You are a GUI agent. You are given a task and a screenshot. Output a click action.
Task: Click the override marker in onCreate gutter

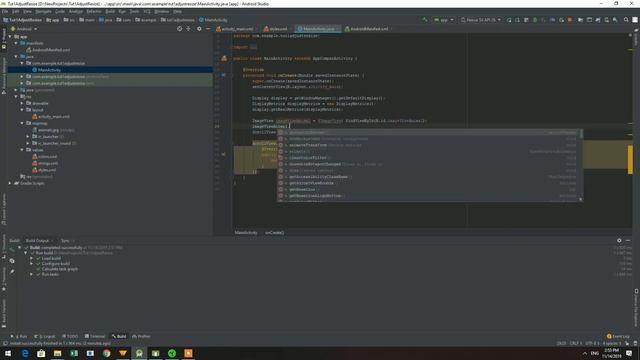click(223, 75)
